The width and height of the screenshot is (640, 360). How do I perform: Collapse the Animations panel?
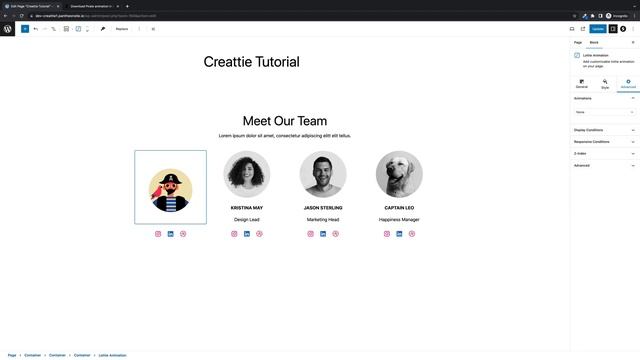coord(604,98)
